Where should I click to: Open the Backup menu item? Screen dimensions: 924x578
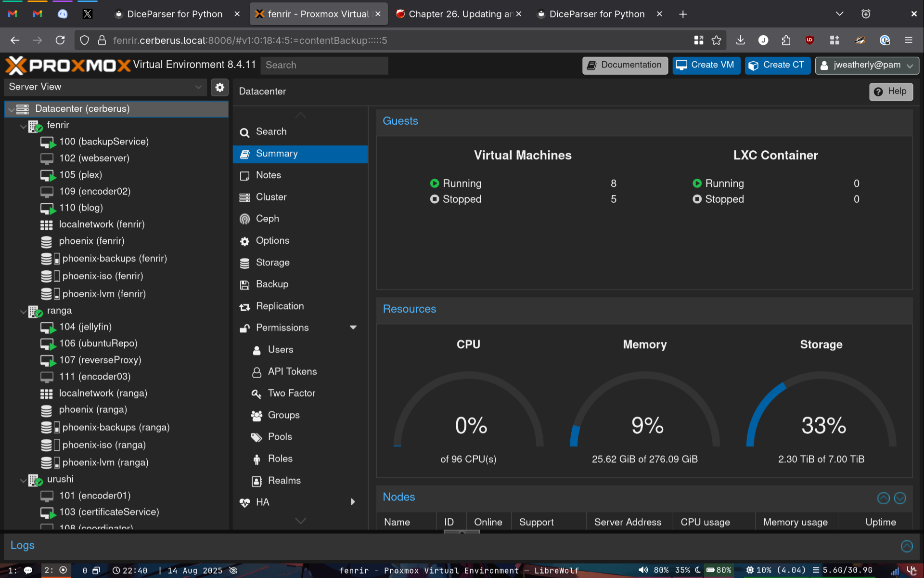click(x=300, y=285)
